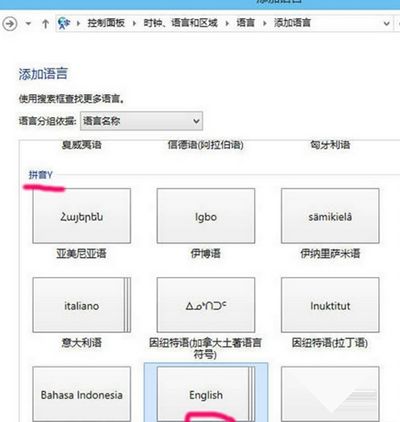400x422 pixels.
Task: Select the Inuktitut Latin language tile
Action: click(330, 305)
